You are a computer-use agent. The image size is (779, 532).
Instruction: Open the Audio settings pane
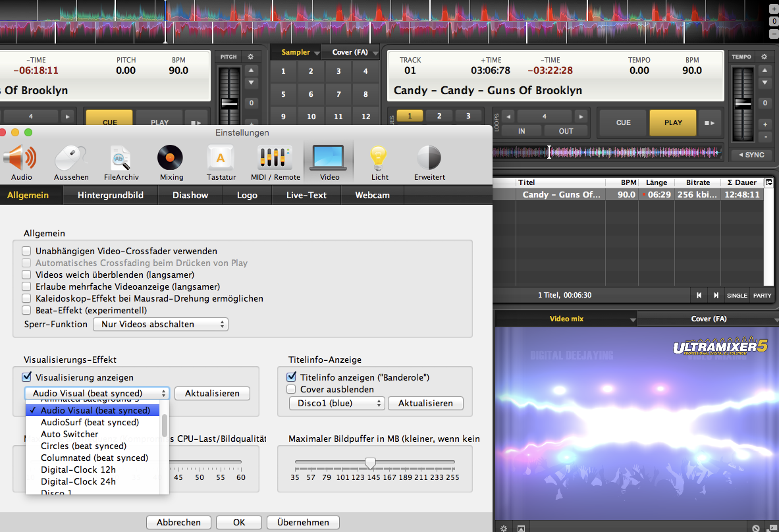coord(21,163)
